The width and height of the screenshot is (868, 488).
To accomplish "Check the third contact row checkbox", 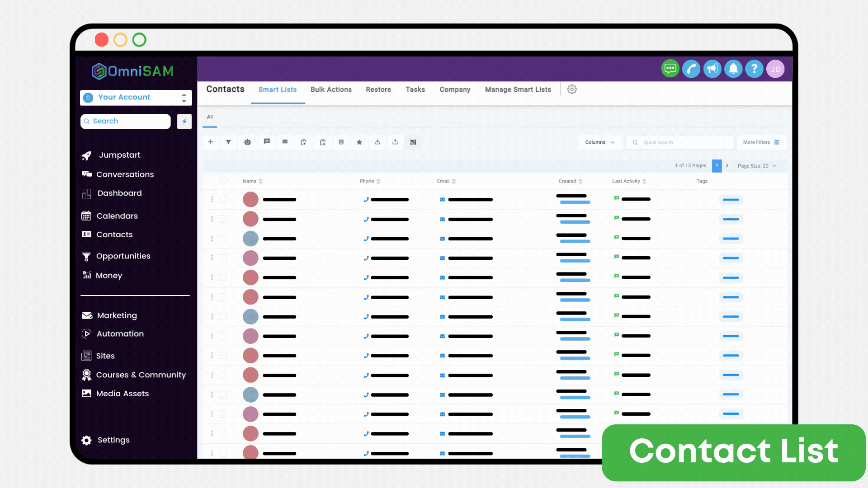I will click(x=222, y=238).
